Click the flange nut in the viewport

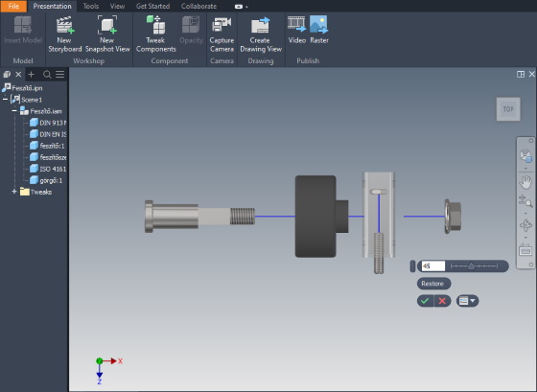point(453,217)
